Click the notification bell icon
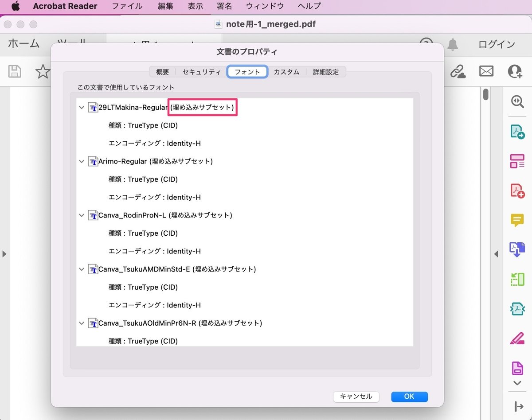The width and height of the screenshot is (532, 420). point(453,44)
